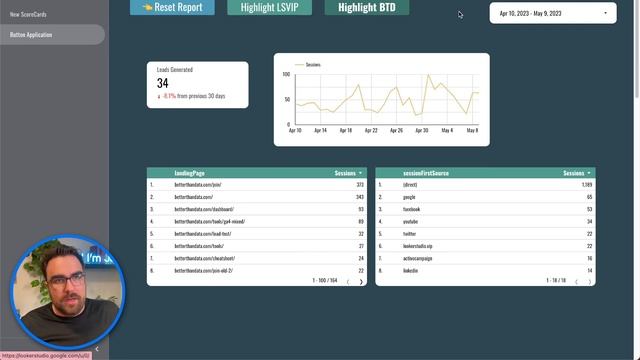Select the activecampaign source row
The image size is (640, 360).
tap(485, 258)
